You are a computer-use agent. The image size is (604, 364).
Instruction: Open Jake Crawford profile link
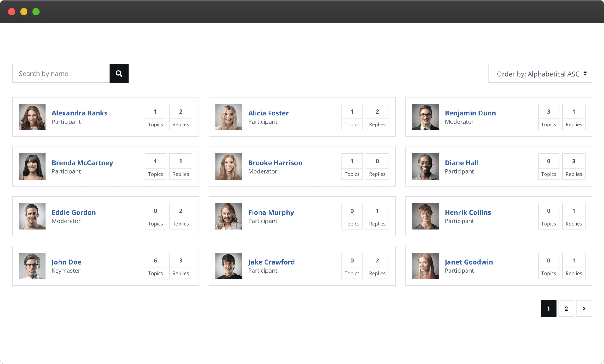click(271, 262)
